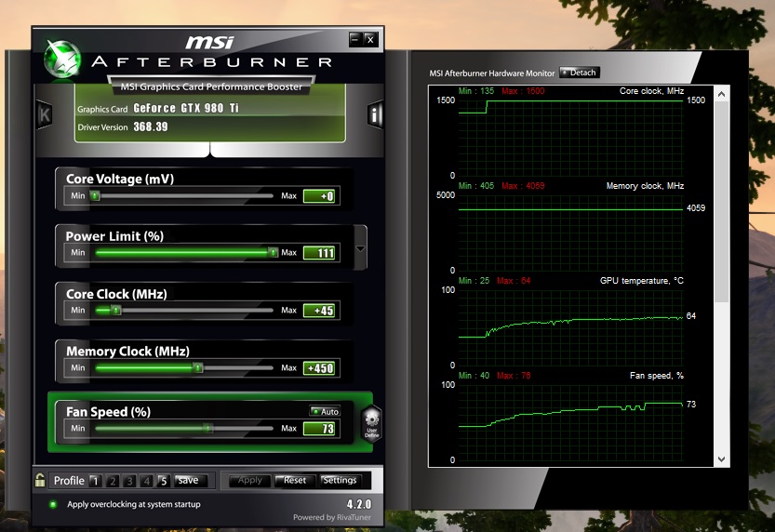Click the Core clock Min : 135 readout
Viewport: 775px width, 532px height.
476,91
